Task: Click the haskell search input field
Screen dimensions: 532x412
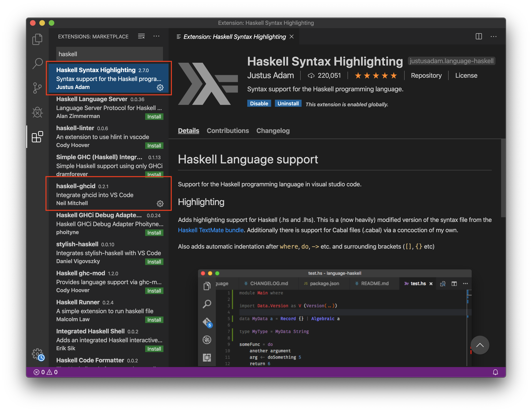Action: click(109, 54)
